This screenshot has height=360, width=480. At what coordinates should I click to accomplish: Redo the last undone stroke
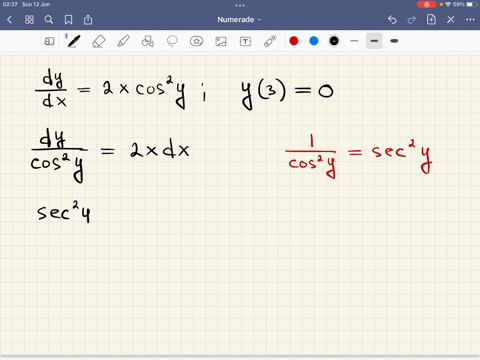point(412,20)
